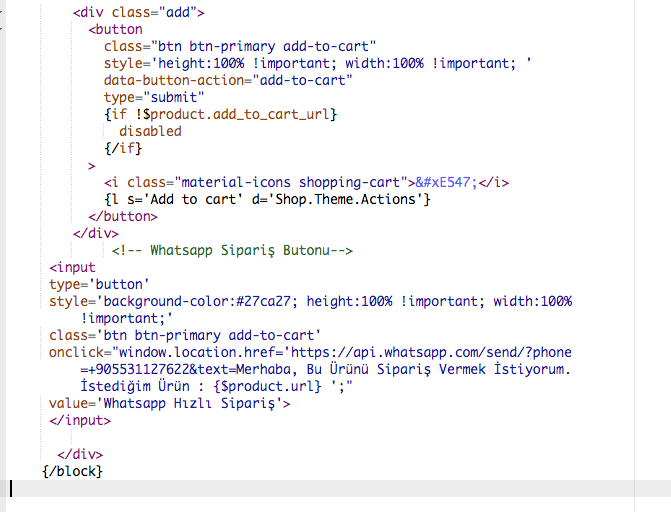Screen dimensions: 671x512
Task: Click the d='Shop.Theme.Actions' parameter
Action: [337, 199]
